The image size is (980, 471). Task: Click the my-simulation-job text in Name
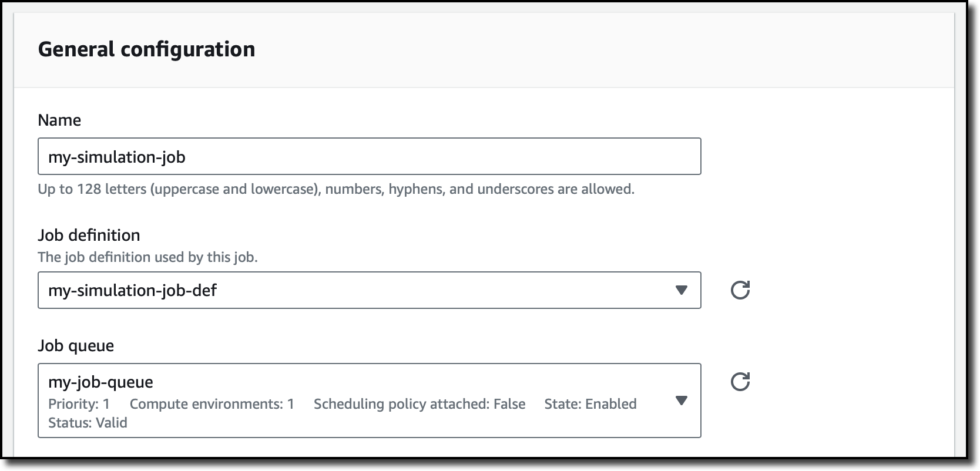(117, 157)
